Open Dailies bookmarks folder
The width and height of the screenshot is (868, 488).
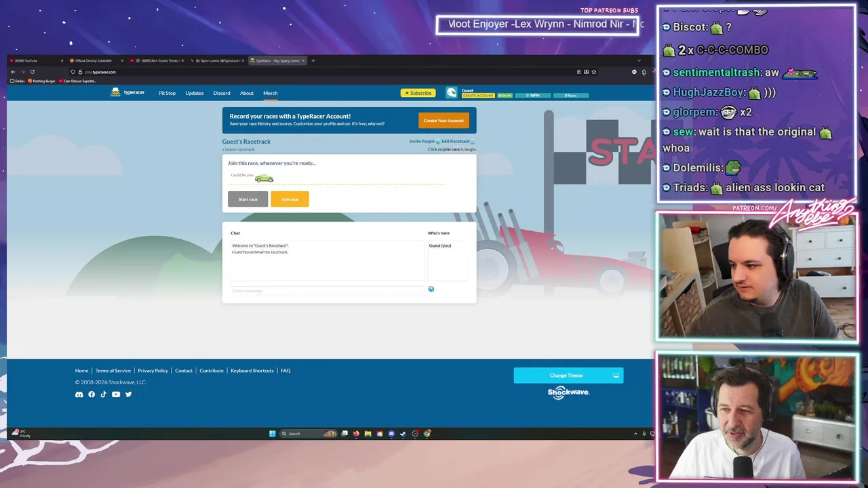click(x=17, y=81)
